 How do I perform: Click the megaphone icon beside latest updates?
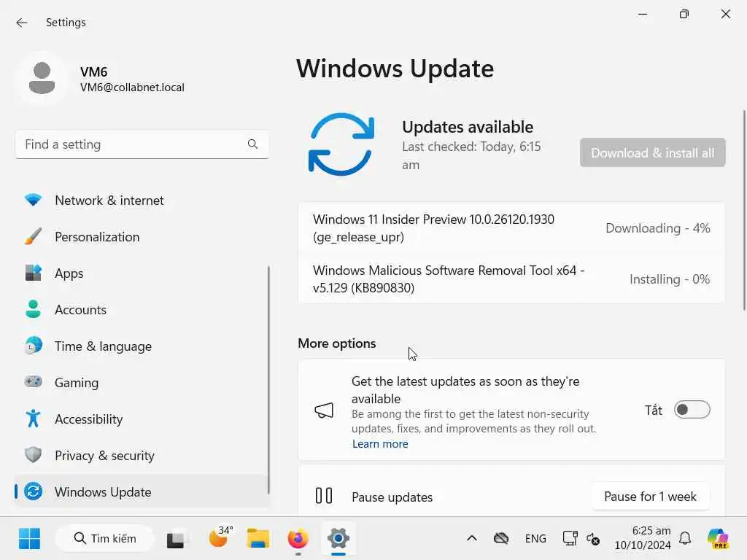point(324,411)
